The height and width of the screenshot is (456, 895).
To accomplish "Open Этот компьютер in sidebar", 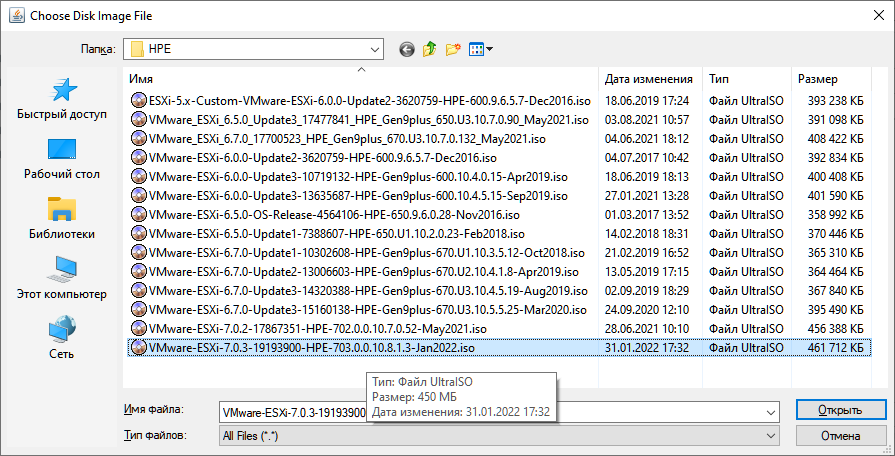I will coord(62,279).
